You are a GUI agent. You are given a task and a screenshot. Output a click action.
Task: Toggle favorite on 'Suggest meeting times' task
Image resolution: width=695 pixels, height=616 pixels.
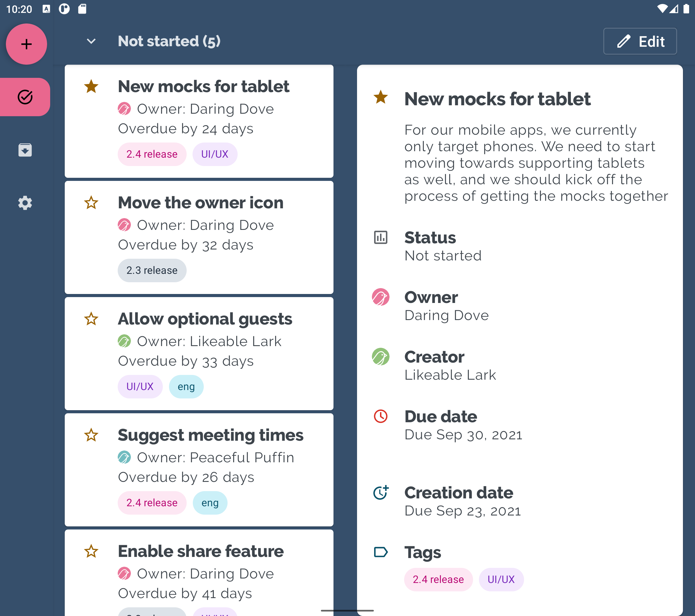click(x=91, y=435)
